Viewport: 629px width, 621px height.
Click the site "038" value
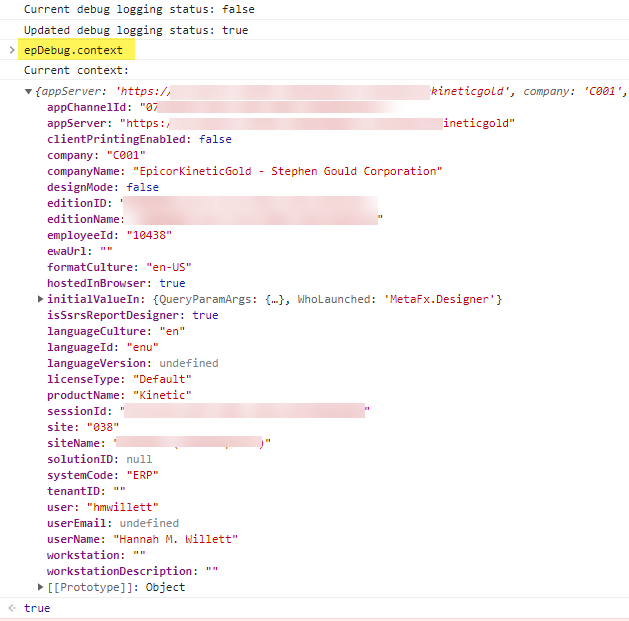(103, 427)
